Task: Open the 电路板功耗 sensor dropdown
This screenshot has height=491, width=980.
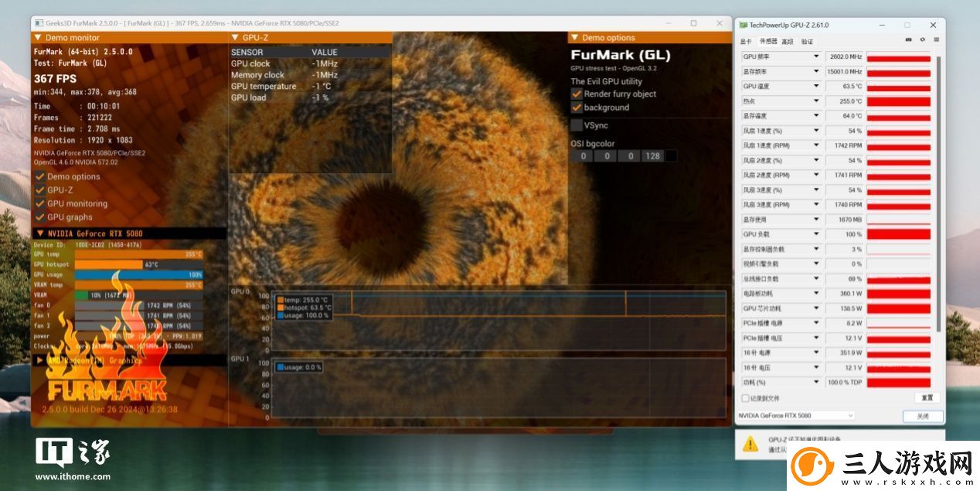Action: pyautogui.click(x=816, y=293)
